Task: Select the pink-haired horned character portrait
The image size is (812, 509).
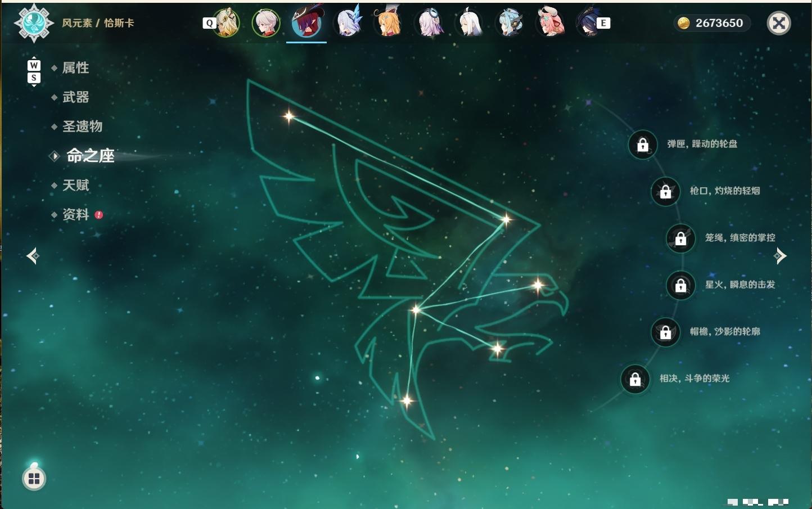Action: pos(551,23)
